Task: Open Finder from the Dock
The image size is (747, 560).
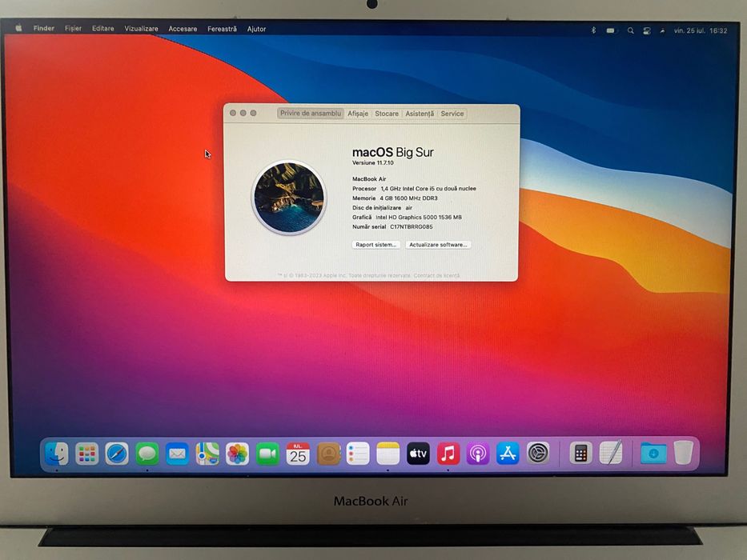Action: click(57, 454)
